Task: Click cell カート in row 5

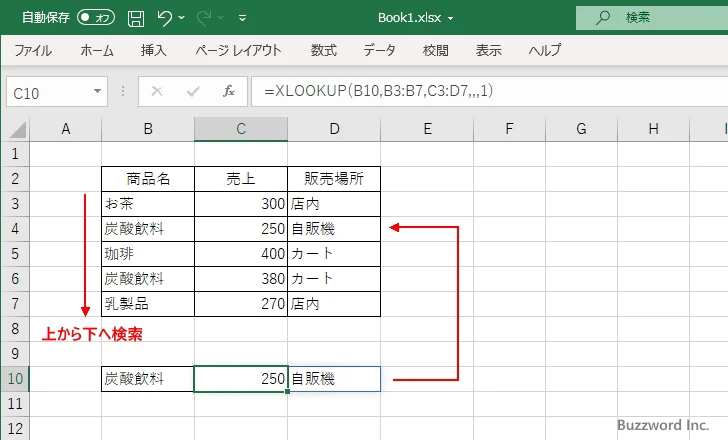Action: [334, 253]
